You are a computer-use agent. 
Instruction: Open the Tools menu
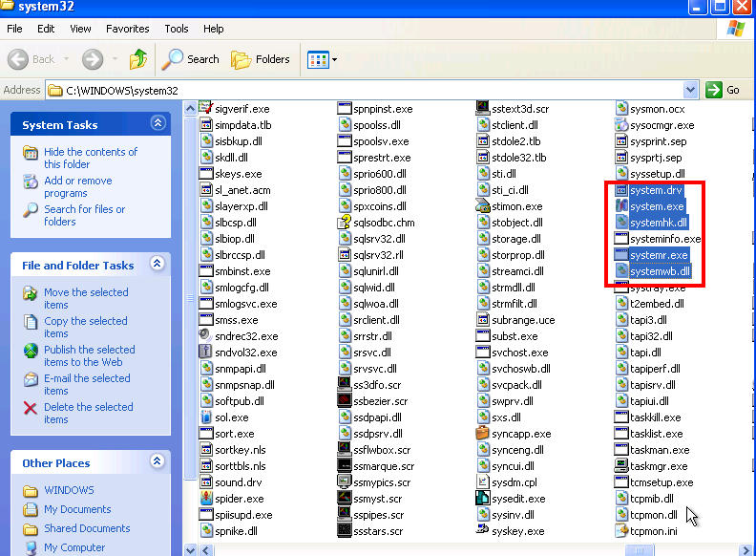[x=177, y=29]
